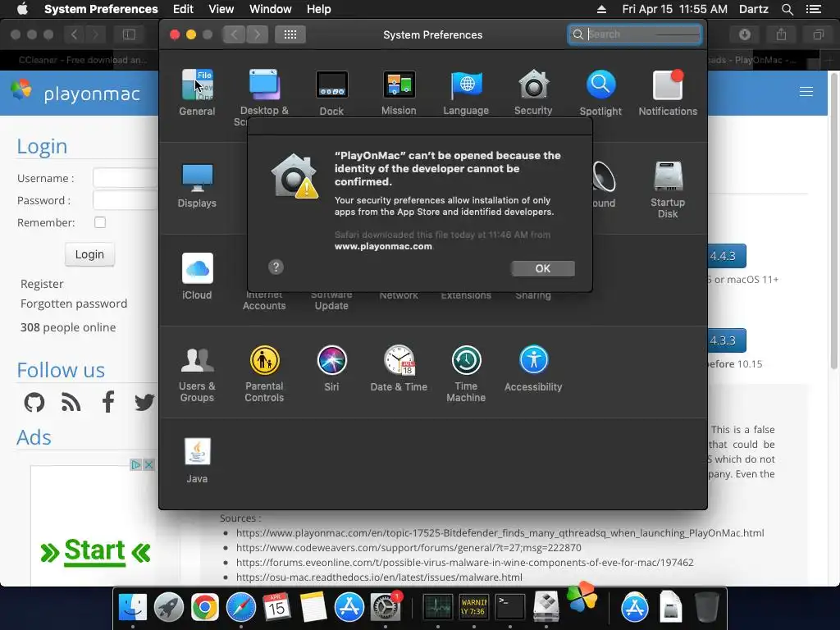This screenshot has height=630, width=840.
Task: Toggle Safari's sidebar button
Action: coord(129,34)
